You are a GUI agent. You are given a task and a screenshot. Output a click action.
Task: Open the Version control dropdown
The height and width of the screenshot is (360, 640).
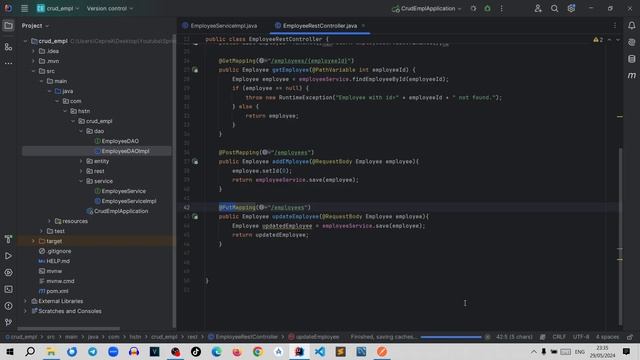(109, 8)
